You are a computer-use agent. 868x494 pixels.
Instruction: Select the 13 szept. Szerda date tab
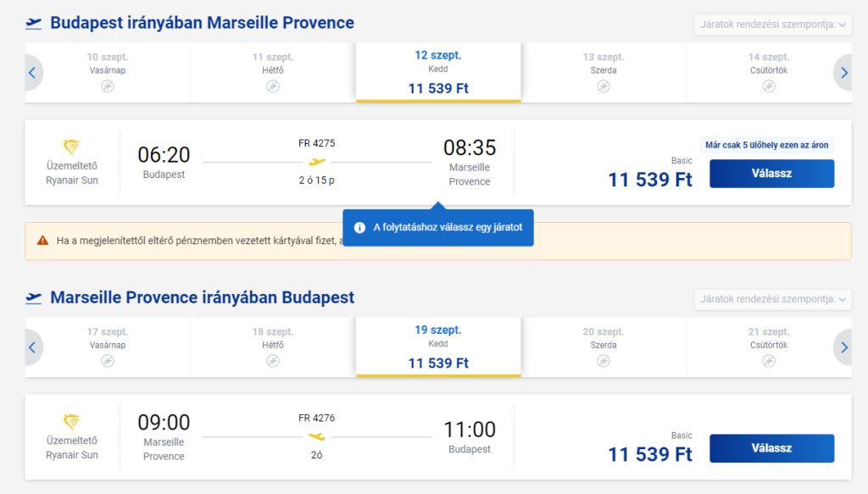click(604, 73)
